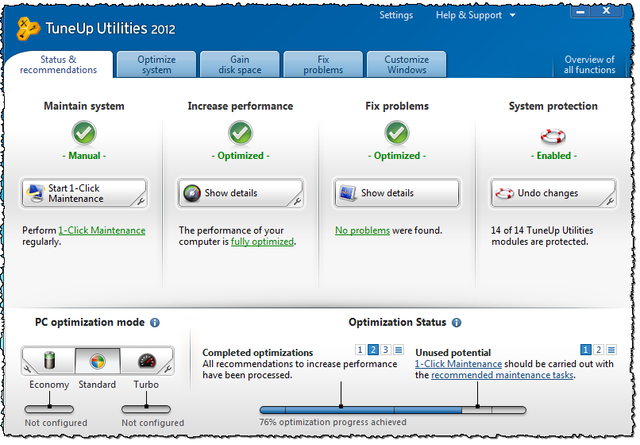Show list view of Completed optimizations
Viewport: 640px width, 445px height.
tap(399, 350)
